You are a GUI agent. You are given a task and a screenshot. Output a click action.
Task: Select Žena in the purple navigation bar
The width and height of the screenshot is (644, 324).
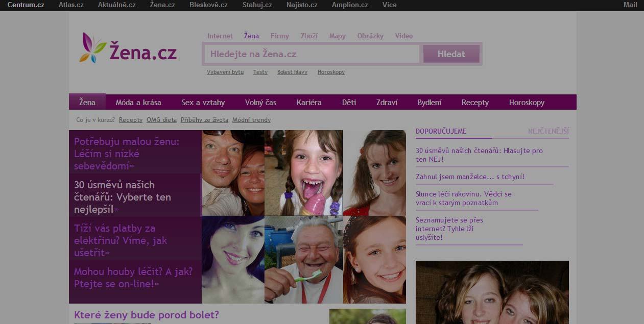tap(87, 102)
